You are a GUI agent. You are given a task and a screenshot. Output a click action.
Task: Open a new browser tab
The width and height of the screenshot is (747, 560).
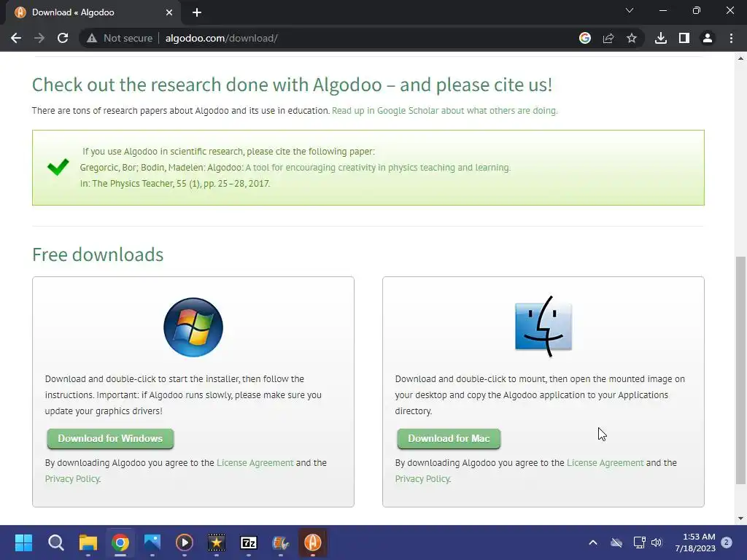pos(197,12)
